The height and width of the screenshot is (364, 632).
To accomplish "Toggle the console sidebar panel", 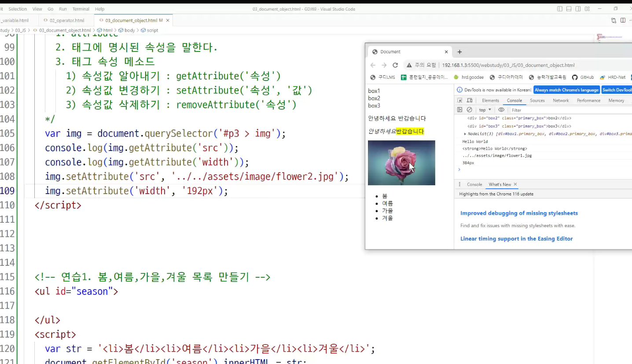I will (x=459, y=110).
